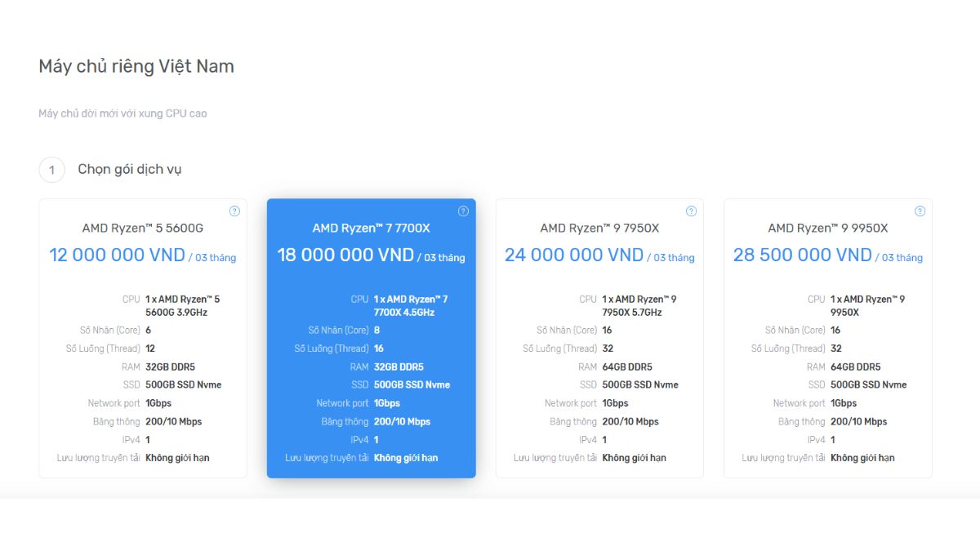Click '1Gbps' network port in Ryzen 7 7700X card
Image resolution: width=980 pixels, height=551 pixels.
pos(387,403)
